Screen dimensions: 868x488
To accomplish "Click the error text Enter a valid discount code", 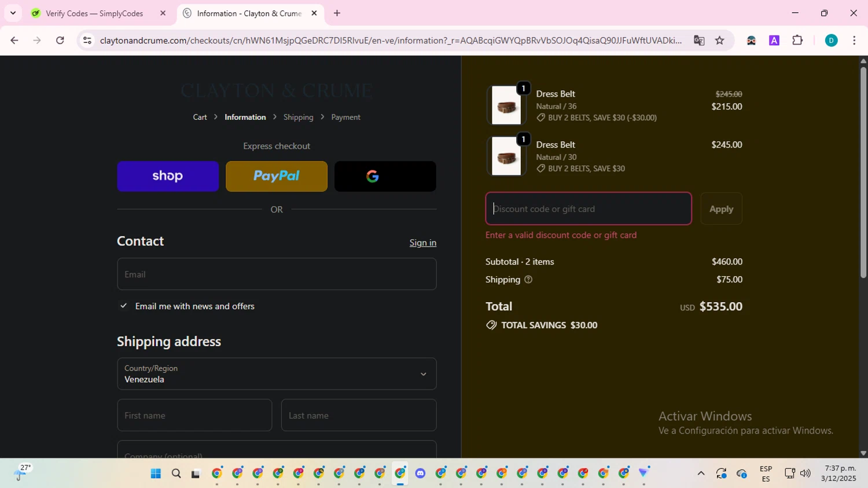I will pyautogui.click(x=561, y=235).
